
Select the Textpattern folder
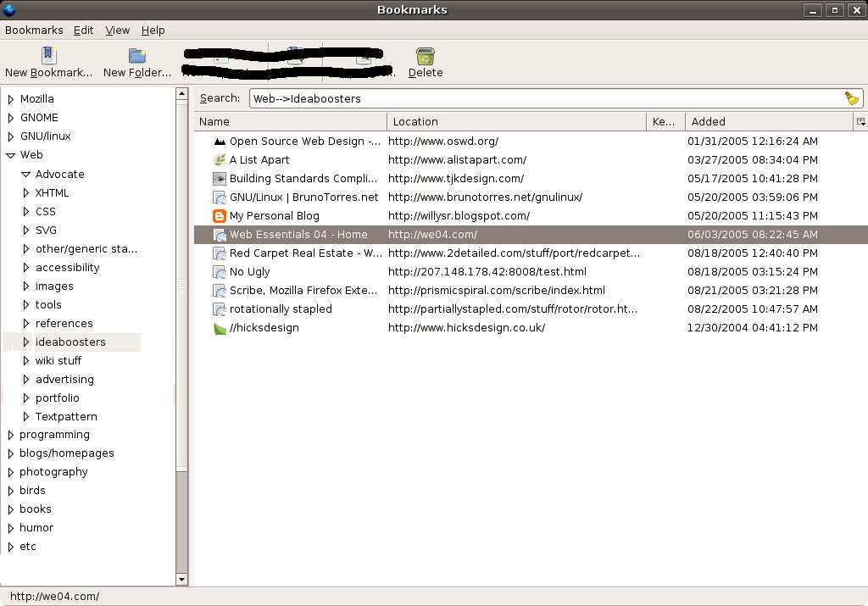66,417
